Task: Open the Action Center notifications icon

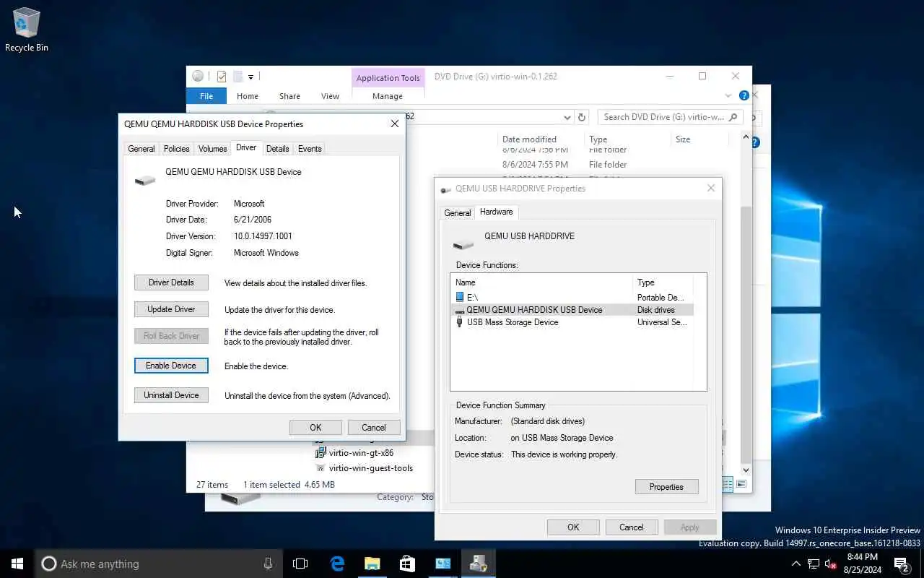Action: coord(902,564)
